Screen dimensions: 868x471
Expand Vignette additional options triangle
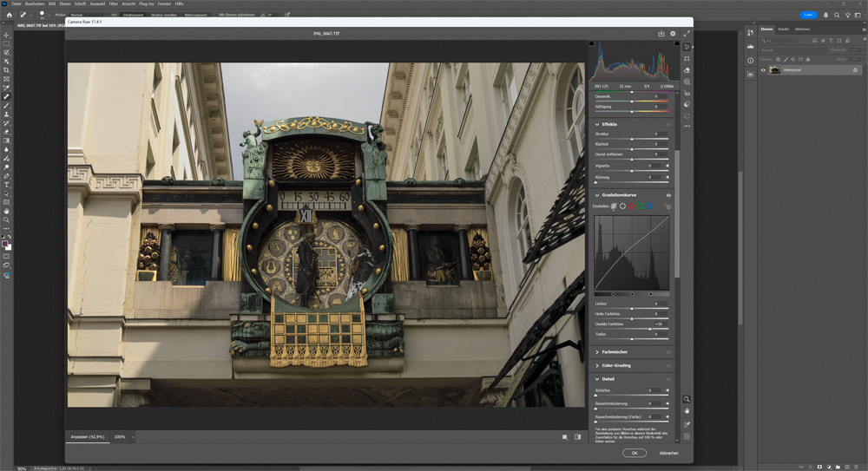(667, 166)
